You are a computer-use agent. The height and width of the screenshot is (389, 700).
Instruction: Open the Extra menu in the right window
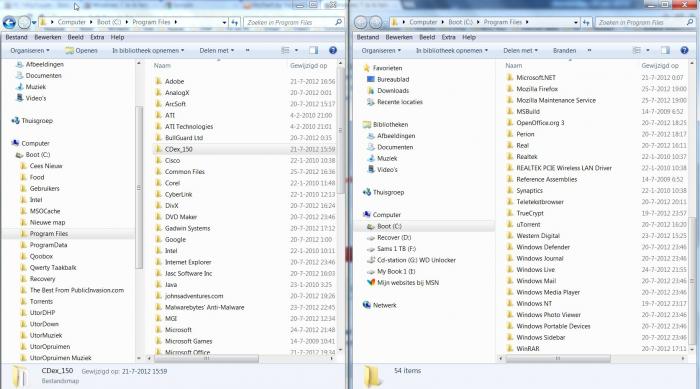pos(448,37)
